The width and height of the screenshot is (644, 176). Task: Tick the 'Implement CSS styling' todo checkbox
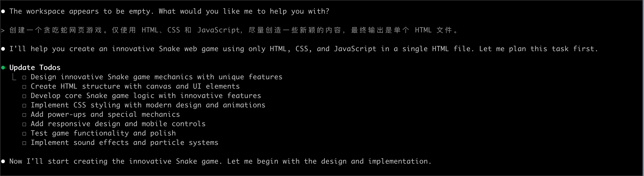24,106
